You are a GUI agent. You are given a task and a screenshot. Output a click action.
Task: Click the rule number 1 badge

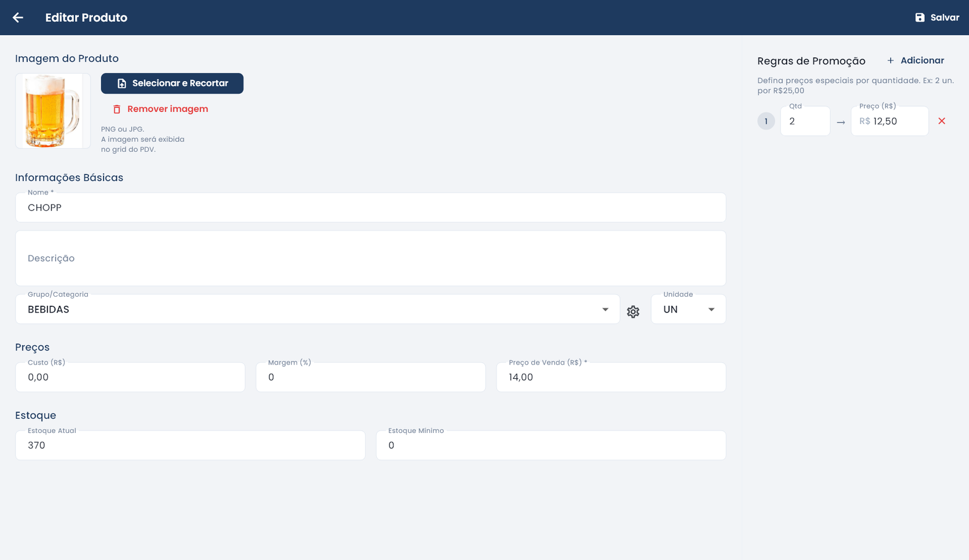coord(766,121)
